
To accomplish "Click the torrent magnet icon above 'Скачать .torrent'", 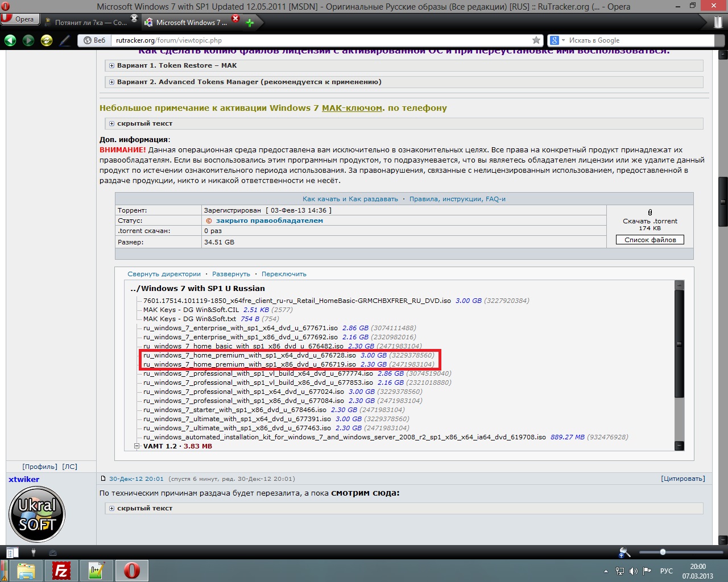I will [x=650, y=212].
